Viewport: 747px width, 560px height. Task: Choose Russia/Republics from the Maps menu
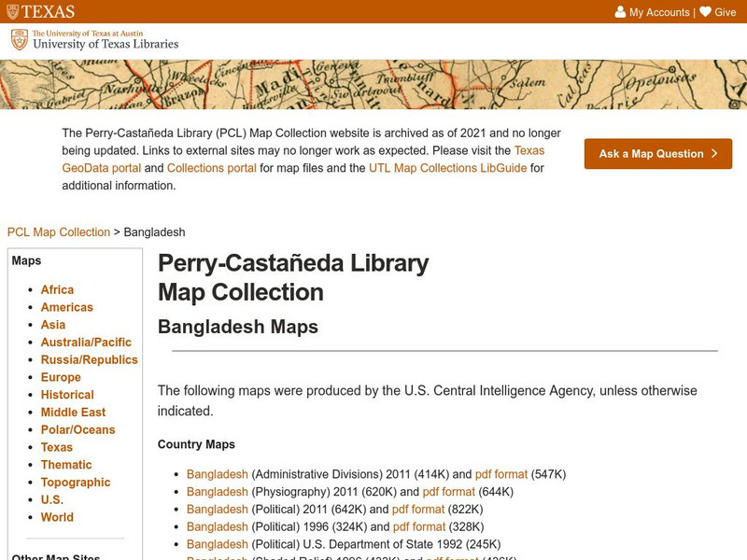click(x=89, y=360)
